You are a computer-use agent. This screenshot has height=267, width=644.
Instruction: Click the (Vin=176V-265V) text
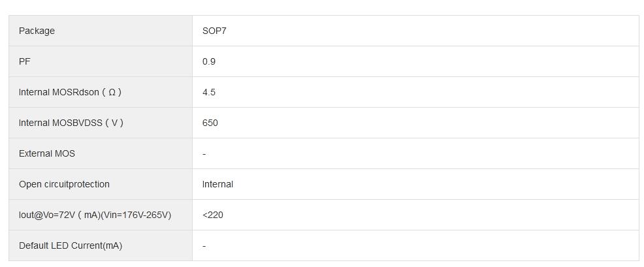pos(137,215)
